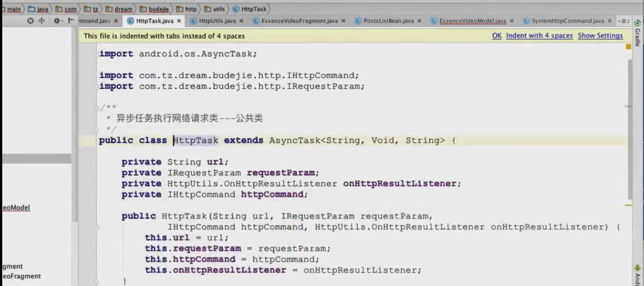The width and height of the screenshot is (644, 286).
Task: Collapse the import block fold marker
Action: (x=96, y=54)
